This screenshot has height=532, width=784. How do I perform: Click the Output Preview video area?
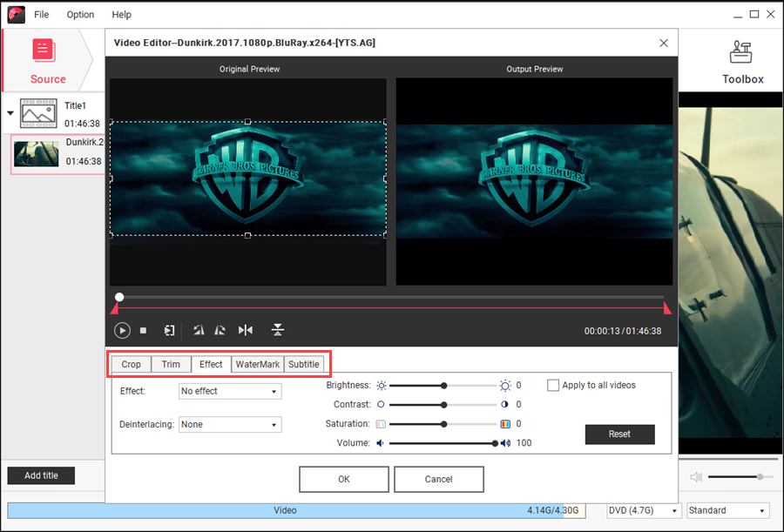coord(534,181)
